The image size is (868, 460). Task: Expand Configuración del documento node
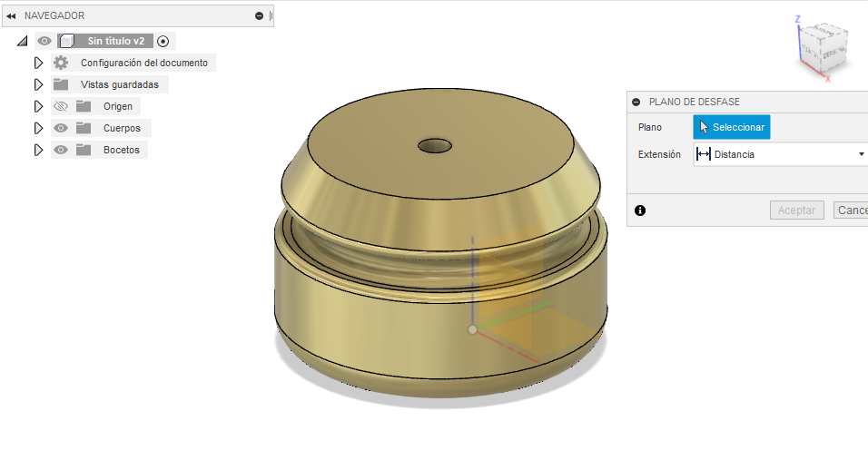[x=38, y=63]
